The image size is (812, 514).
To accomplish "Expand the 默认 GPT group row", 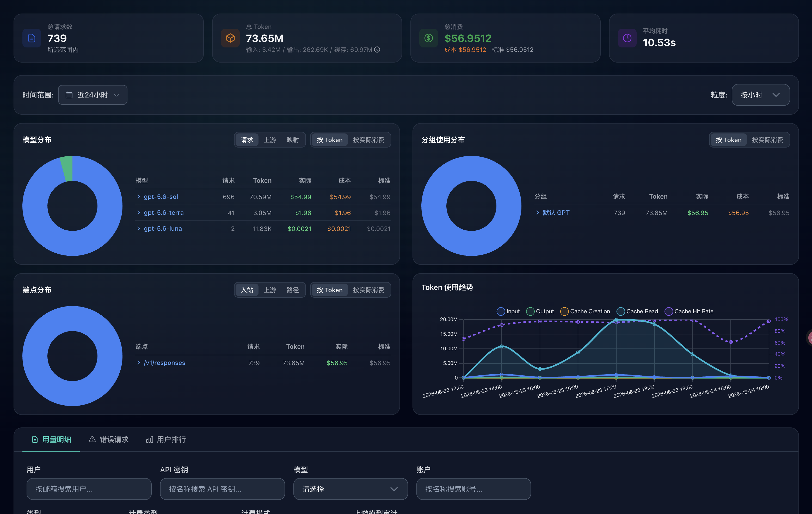I will coord(538,212).
